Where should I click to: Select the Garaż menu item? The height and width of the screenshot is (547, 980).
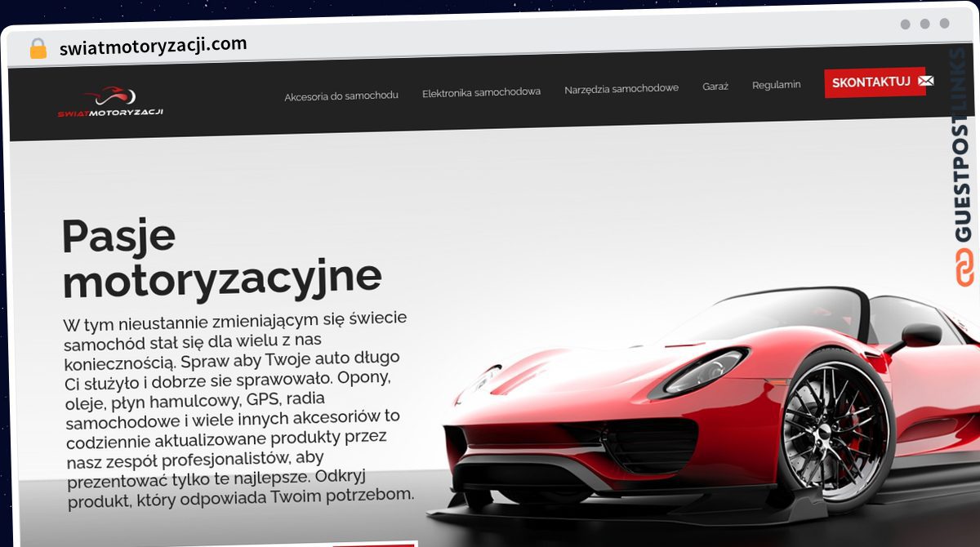(715, 86)
